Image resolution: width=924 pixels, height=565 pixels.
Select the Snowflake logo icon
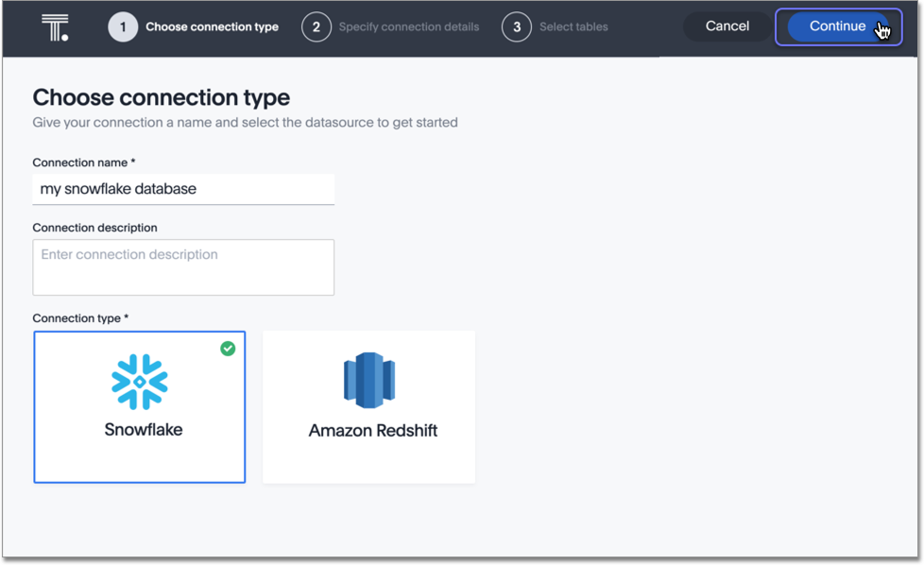[x=140, y=382]
